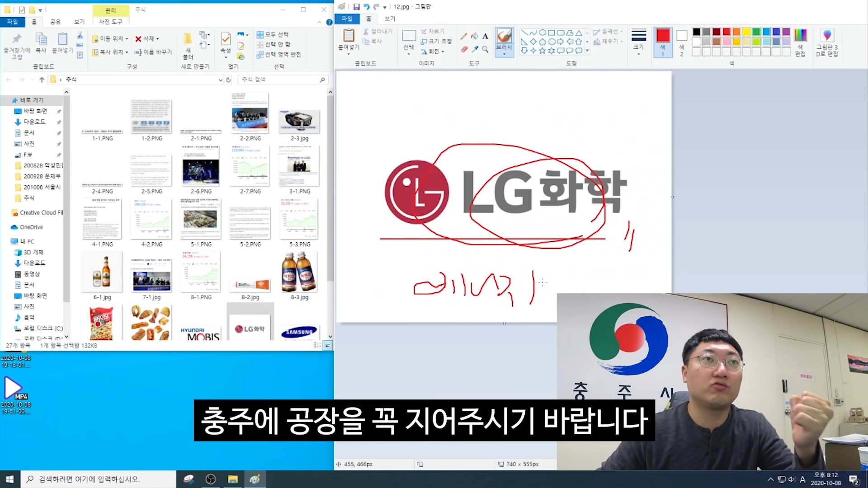Collapse the Explorer ribbon with chevron
868x488 pixels.
[319, 22]
